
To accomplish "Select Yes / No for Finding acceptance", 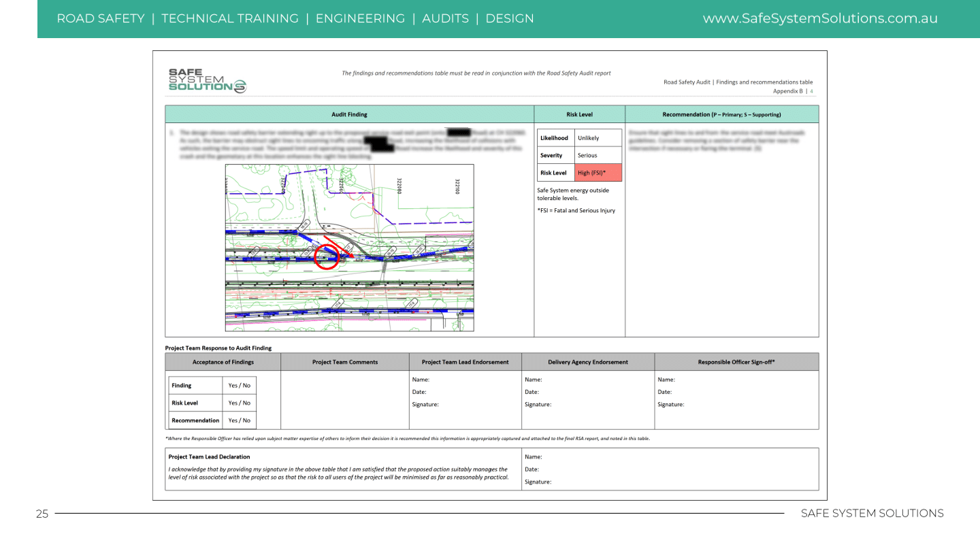I will [239, 386].
